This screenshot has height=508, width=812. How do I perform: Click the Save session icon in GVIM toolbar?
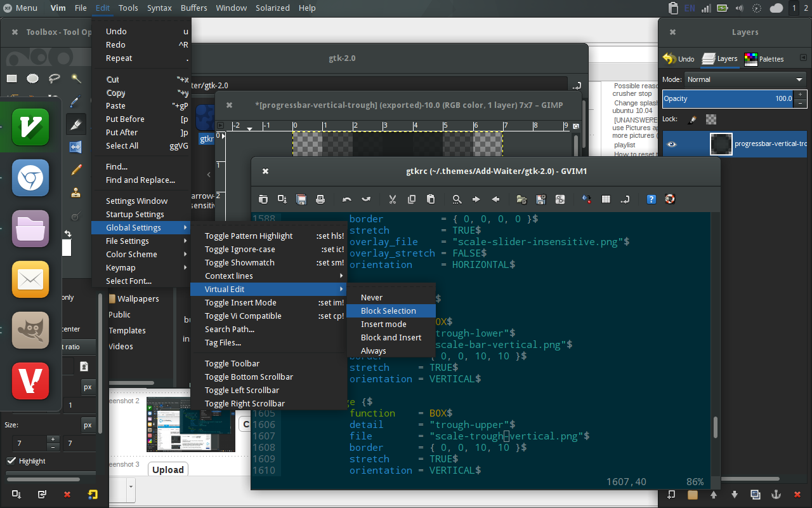point(540,199)
